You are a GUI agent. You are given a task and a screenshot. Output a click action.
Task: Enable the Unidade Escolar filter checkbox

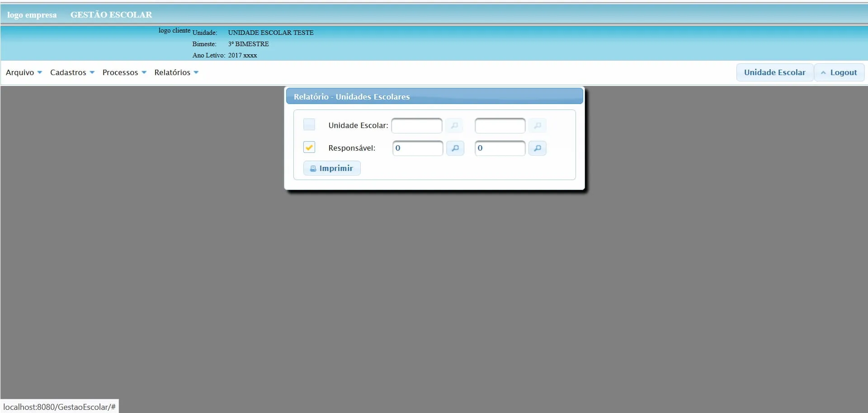309,124
